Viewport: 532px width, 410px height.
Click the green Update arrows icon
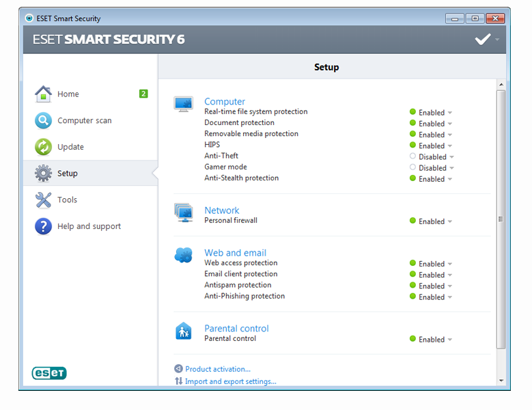43,147
